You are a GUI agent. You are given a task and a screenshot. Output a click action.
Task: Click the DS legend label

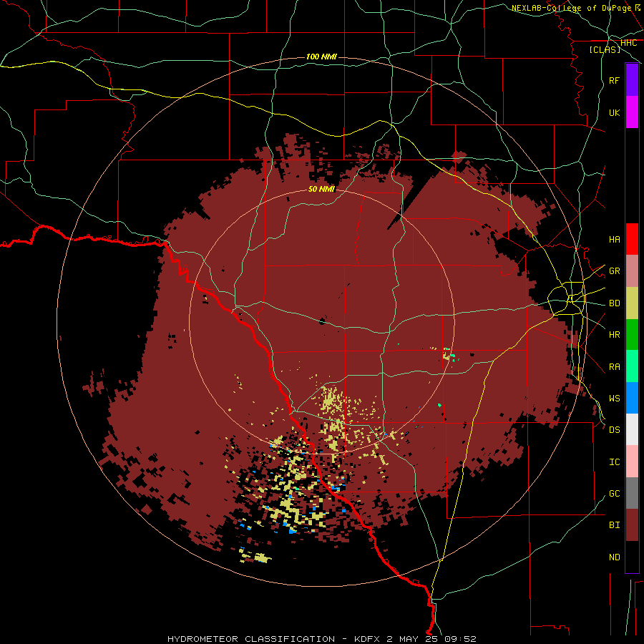click(614, 429)
